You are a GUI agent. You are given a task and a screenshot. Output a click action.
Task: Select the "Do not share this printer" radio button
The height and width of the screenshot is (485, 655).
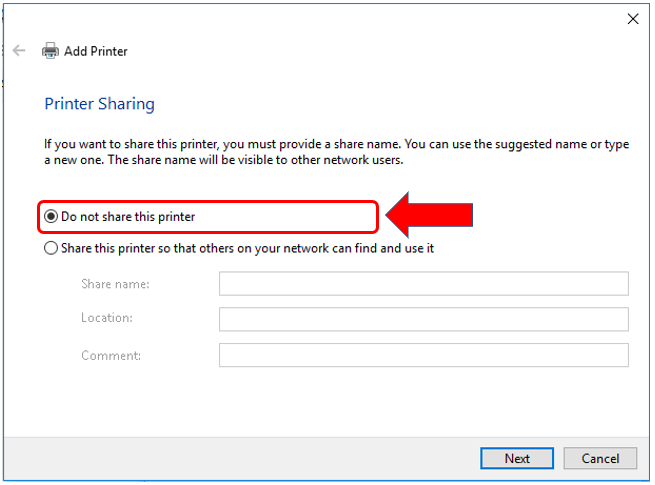(x=51, y=216)
